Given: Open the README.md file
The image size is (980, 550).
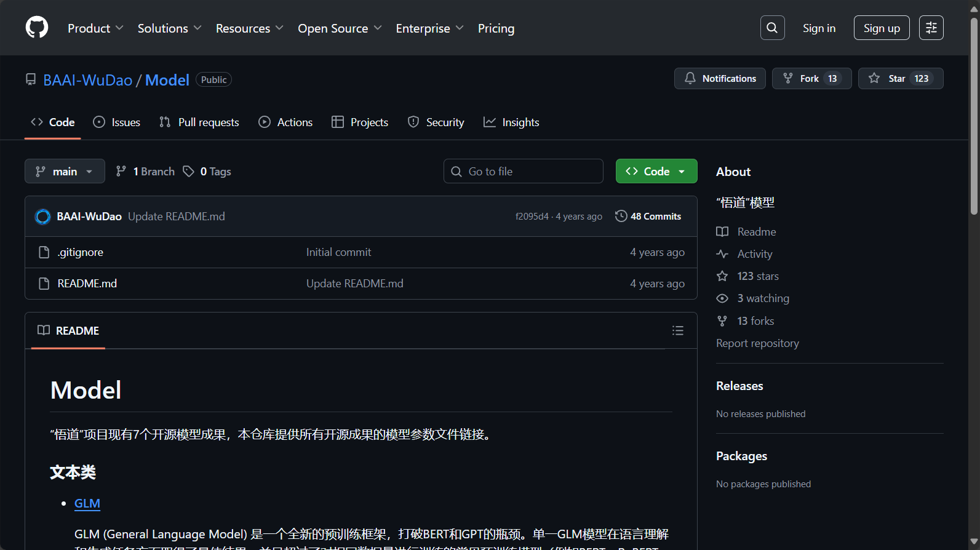Looking at the screenshot, I should 87,284.
